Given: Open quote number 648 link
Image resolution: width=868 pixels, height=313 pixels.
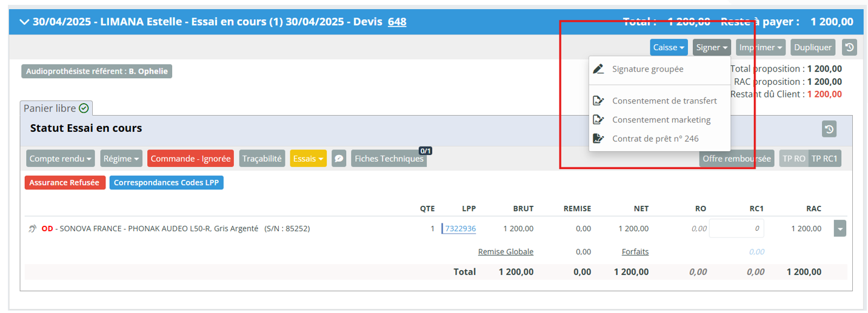Looking at the screenshot, I should coord(397,22).
